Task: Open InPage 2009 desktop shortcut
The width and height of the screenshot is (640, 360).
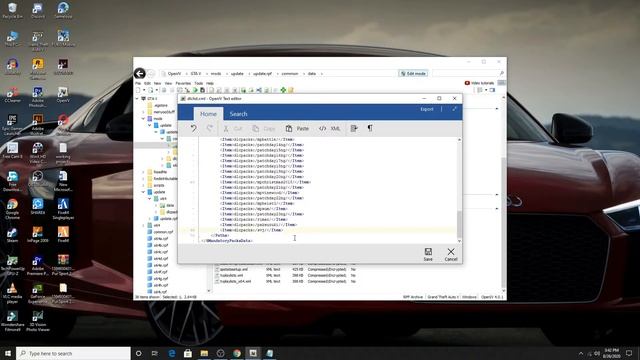Action: [x=38, y=235]
